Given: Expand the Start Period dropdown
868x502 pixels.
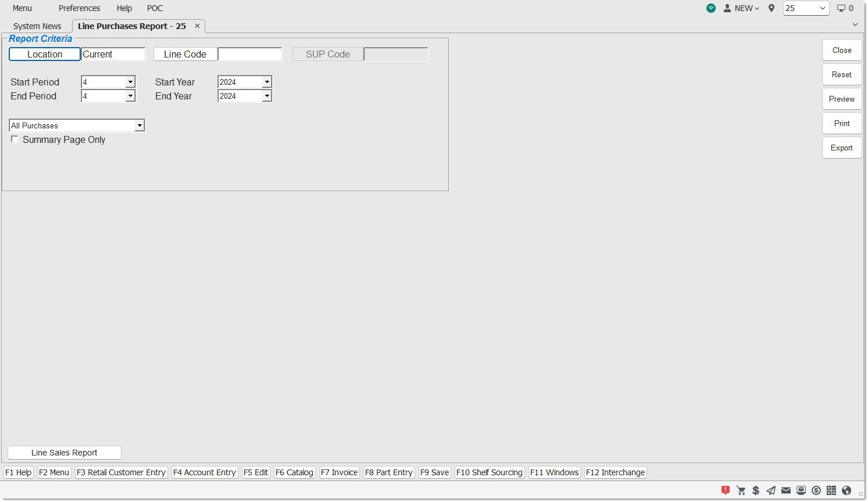Looking at the screenshot, I should point(130,83).
